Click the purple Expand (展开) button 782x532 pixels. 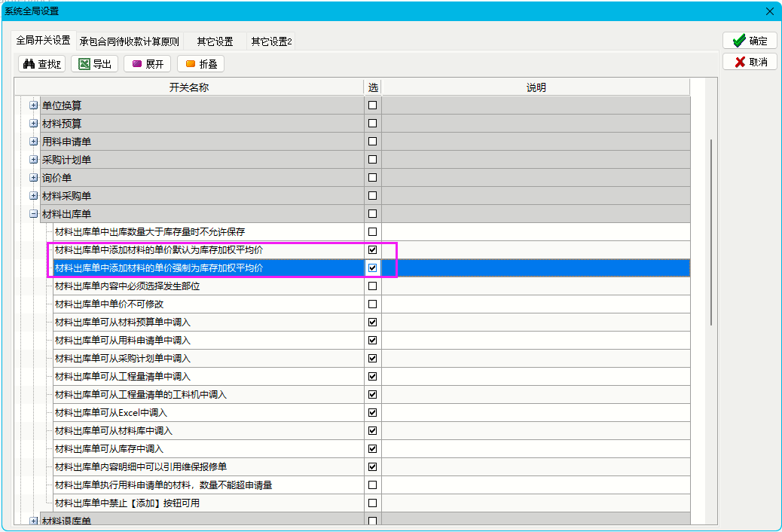pyautogui.click(x=147, y=64)
